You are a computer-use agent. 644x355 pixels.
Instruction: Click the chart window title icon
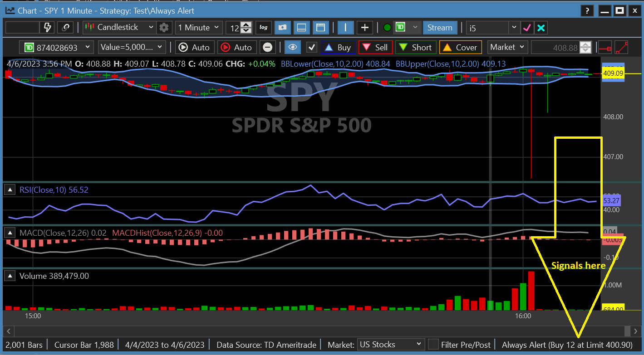(9, 10)
